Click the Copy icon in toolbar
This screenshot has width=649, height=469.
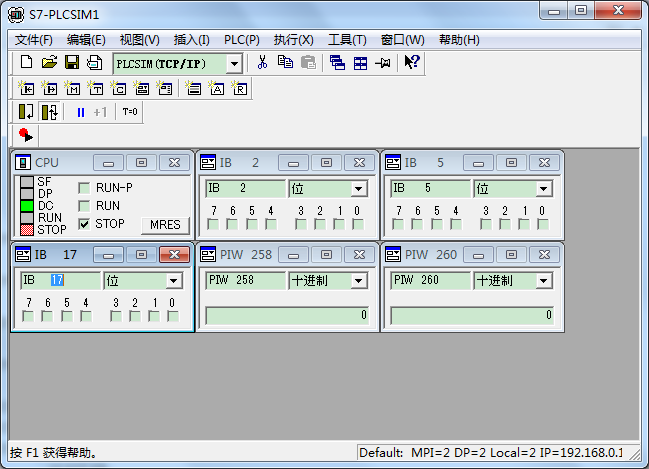tap(285, 63)
